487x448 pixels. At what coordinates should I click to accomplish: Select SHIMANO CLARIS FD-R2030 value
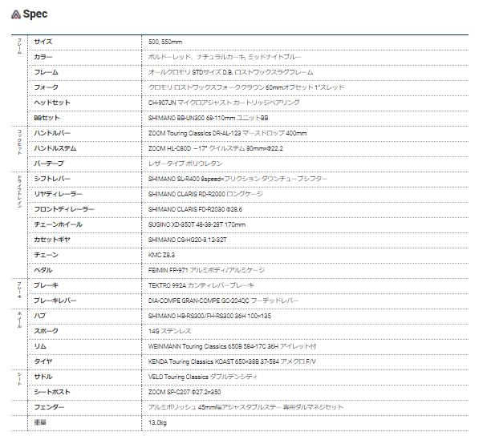pos(195,209)
